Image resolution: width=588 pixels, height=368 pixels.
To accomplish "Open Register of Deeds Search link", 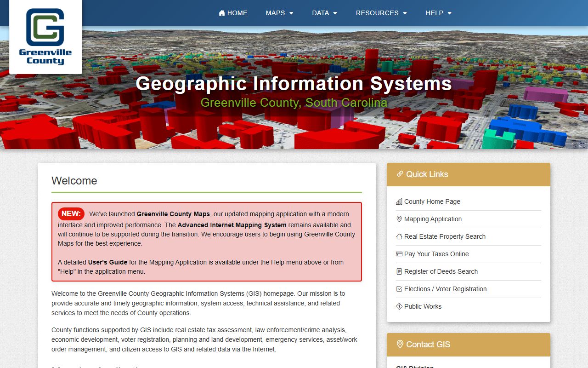I will coord(441,271).
